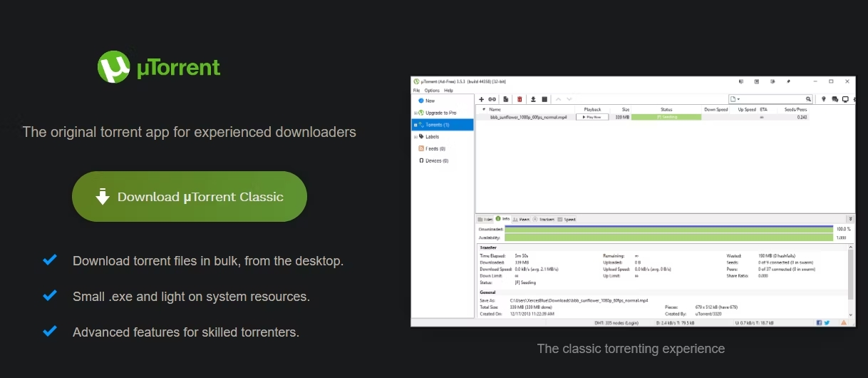Select Feeds (0) in the sidebar
Screen dimensions: 868x378
(432, 148)
